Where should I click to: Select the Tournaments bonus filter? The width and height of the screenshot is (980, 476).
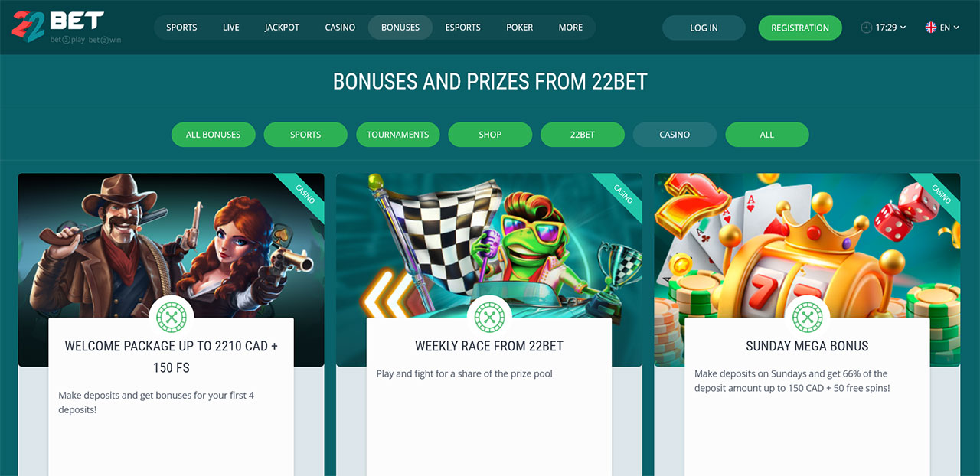[398, 135]
